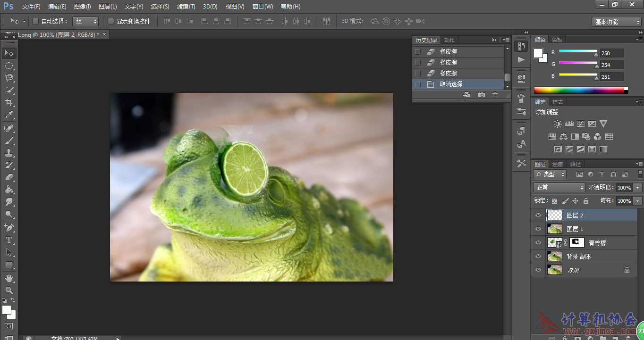The image size is (644, 340).
Task: Select the Eraser tool
Action: (x=9, y=177)
